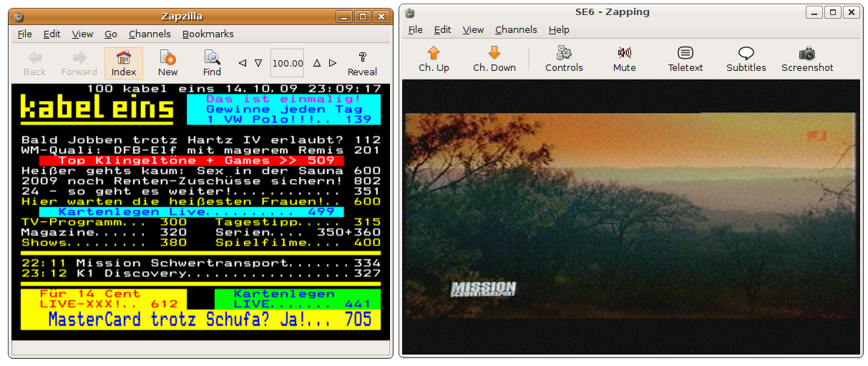Image resolution: width=868 pixels, height=366 pixels.
Task: Open the Help menu in Zapping
Action: click(x=559, y=29)
